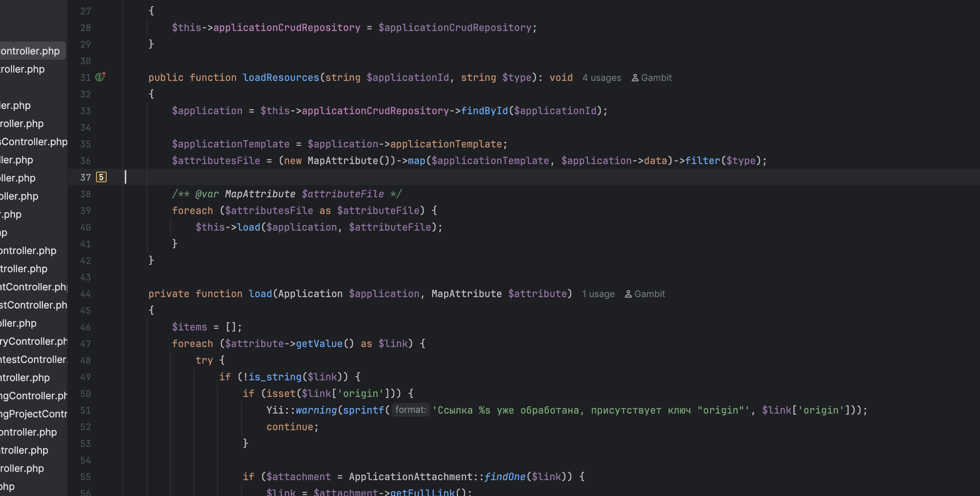Click the Yii warning method call on line 51
980x496 pixels.
pyautogui.click(x=316, y=410)
